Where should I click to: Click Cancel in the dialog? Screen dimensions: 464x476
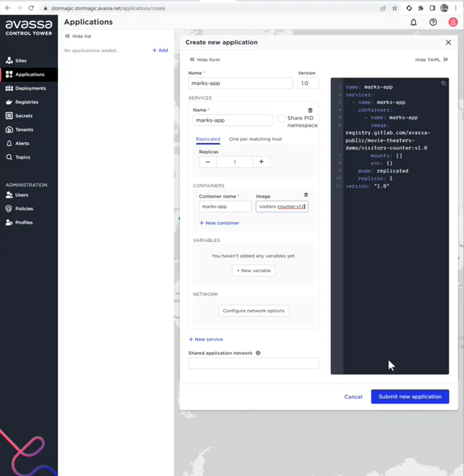point(353,397)
